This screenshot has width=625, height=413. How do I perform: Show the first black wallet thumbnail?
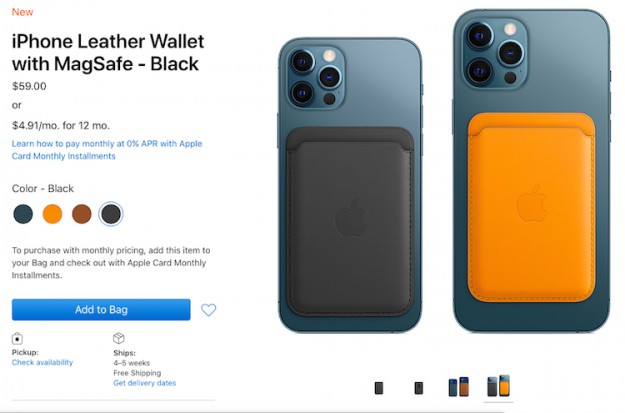[x=379, y=388]
